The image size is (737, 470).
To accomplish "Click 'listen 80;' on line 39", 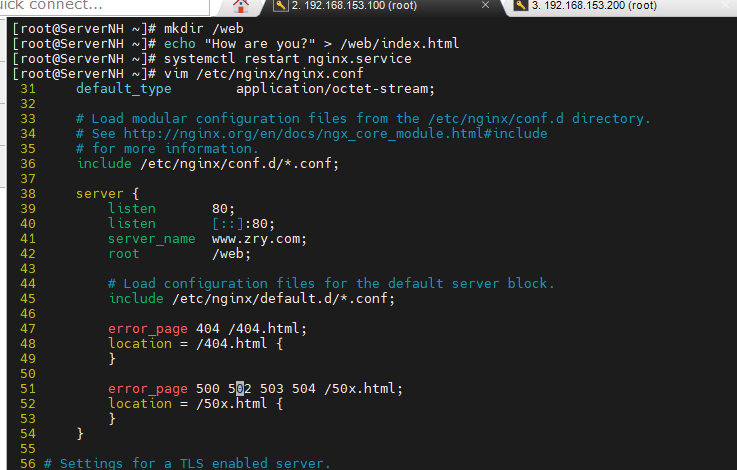I will (171, 209).
